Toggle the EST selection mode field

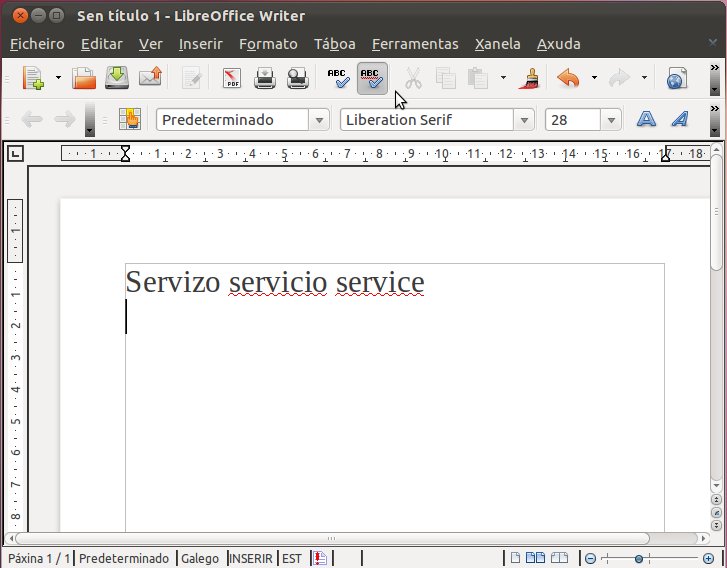pos(292,558)
